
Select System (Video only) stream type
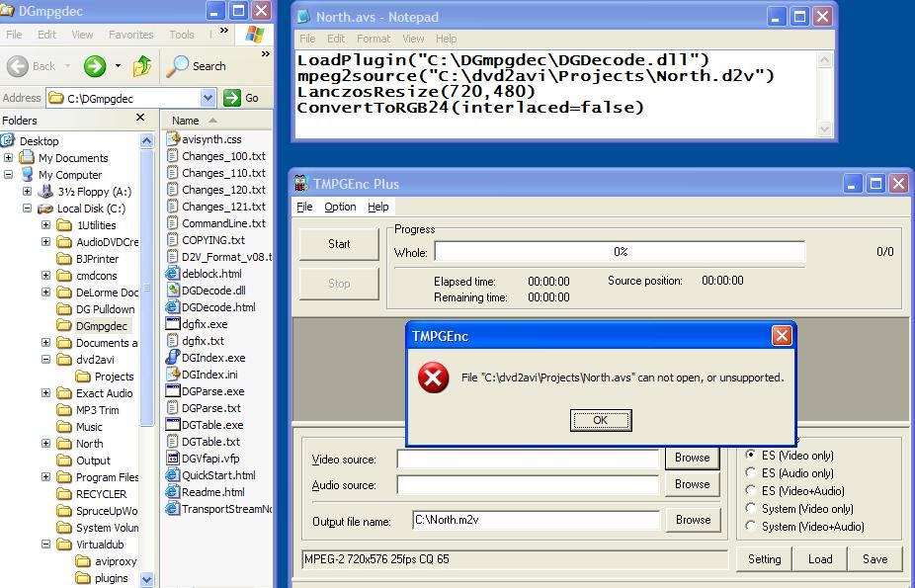tap(750, 509)
